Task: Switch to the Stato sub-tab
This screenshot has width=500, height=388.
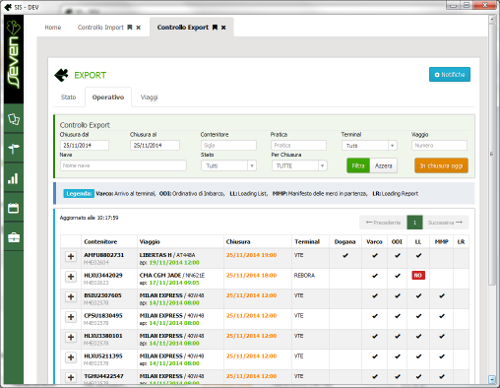Action: pos(68,97)
